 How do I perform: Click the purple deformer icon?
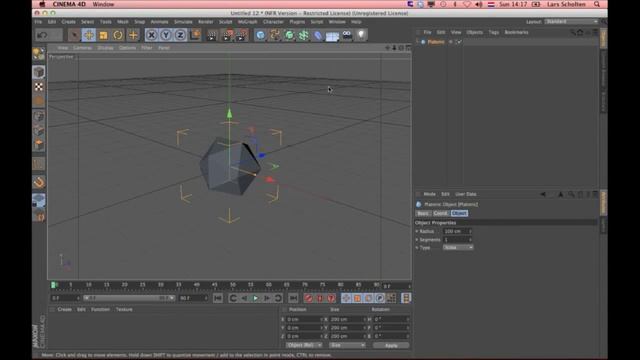[x=318, y=35]
